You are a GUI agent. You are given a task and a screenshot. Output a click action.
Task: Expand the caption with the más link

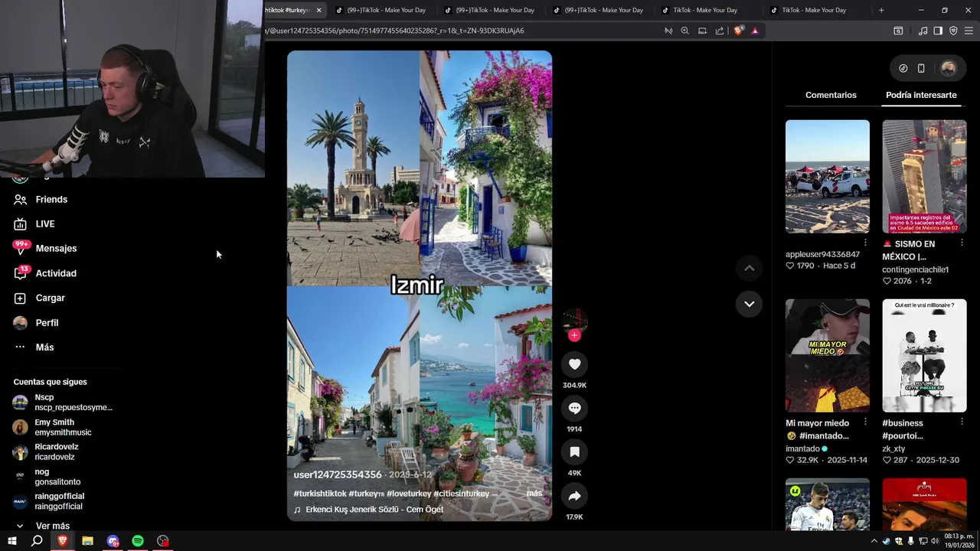coord(534,494)
